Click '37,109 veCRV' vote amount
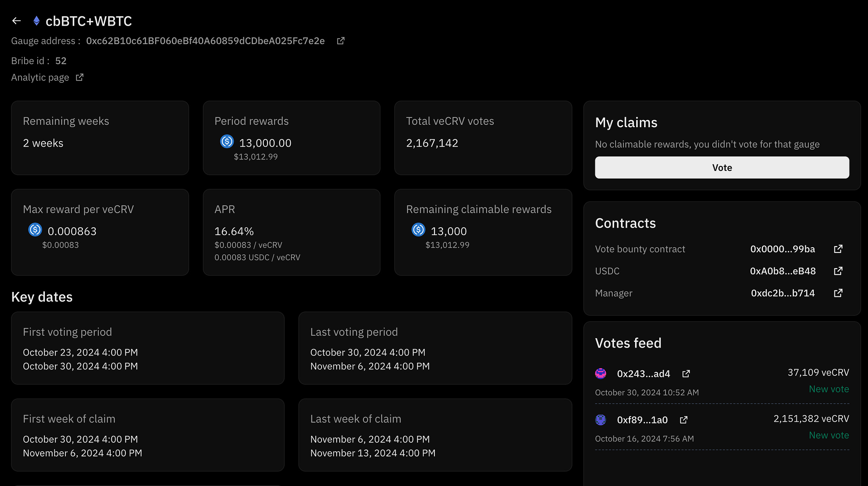The height and width of the screenshot is (486, 868). pyautogui.click(x=818, y=372)
